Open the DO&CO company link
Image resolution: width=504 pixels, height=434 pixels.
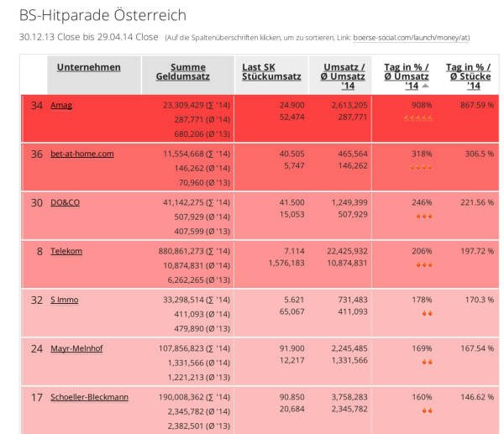(66, 202)
